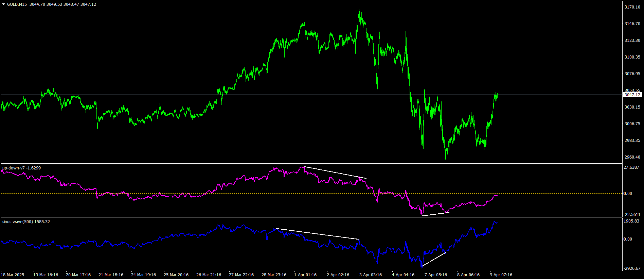
Task: Click the 3006.75 price axis label
Action: (x=632, y=124)
